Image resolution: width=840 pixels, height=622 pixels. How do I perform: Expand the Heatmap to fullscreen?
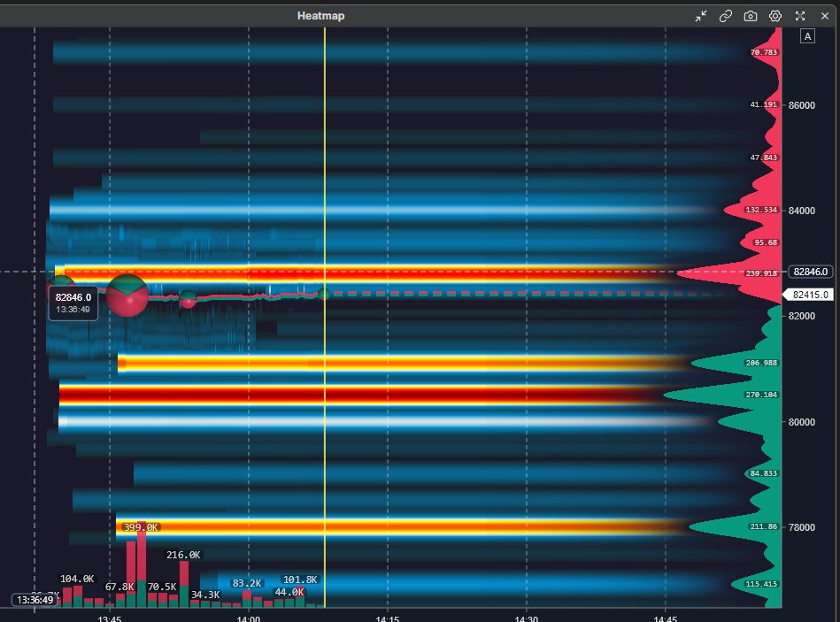[x=800, y=16]
